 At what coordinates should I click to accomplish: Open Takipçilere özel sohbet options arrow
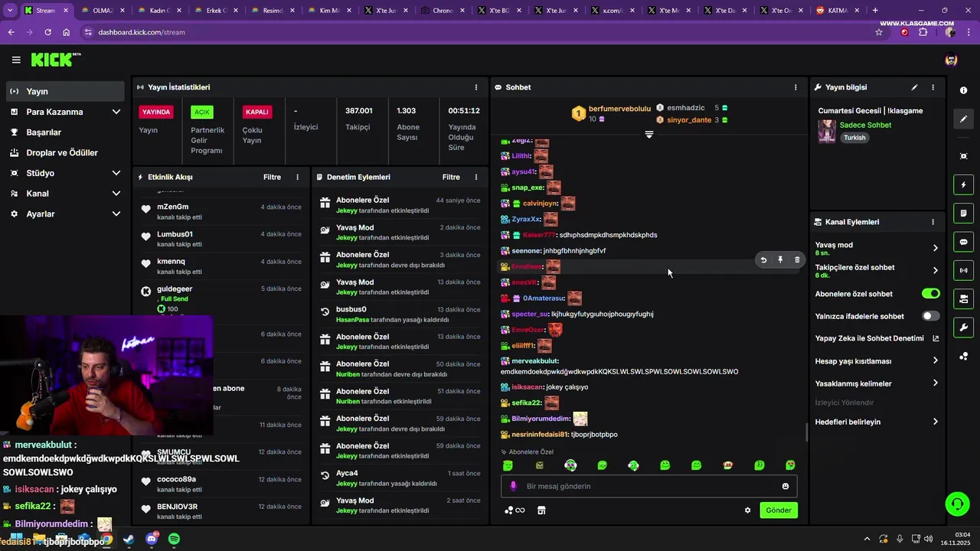point(935,270)
